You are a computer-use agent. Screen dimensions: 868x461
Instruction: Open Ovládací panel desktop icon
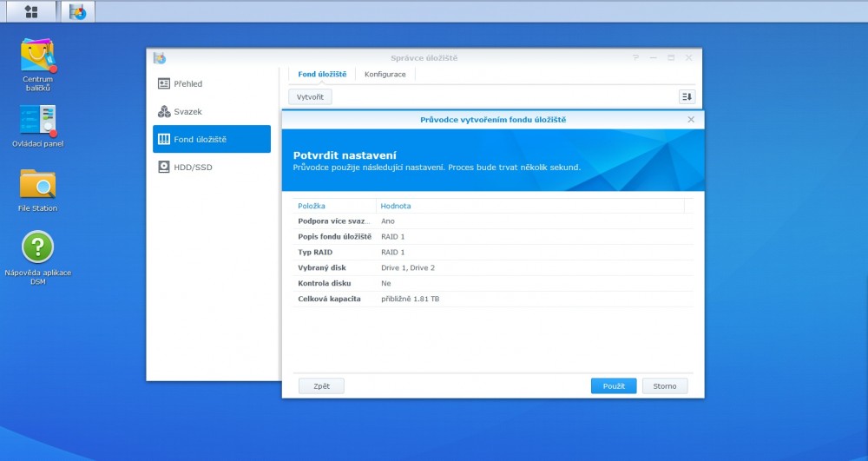coord(37,121)
